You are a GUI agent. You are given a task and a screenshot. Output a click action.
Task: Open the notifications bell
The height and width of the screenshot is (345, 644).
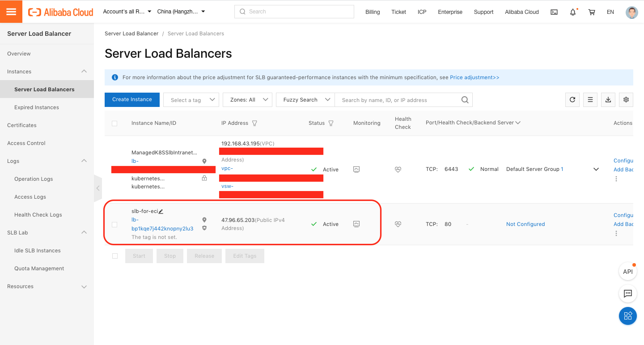(573, 12)
